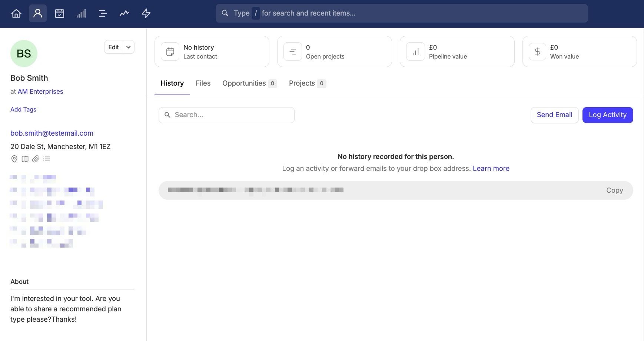Click the £0 Won value text
The height and width of the screenshot is (341, 644).
point(564,52)
